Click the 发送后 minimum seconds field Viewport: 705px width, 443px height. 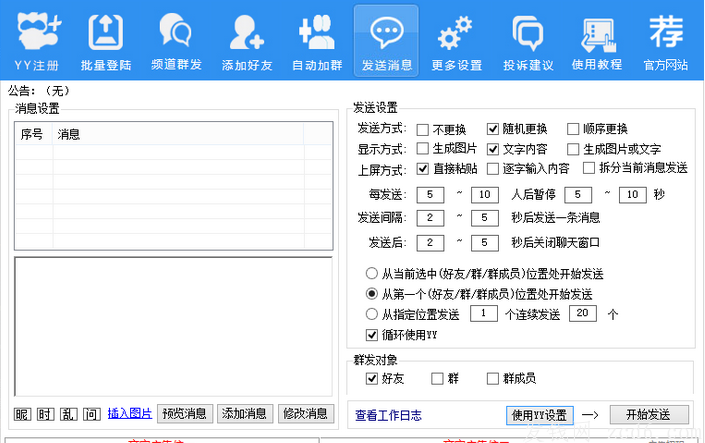coord(430,243)
